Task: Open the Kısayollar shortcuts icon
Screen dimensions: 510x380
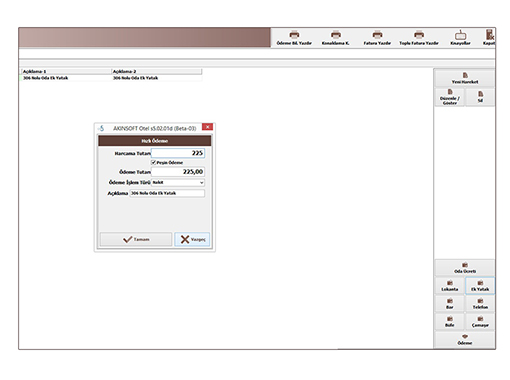Action: (460, 35)
